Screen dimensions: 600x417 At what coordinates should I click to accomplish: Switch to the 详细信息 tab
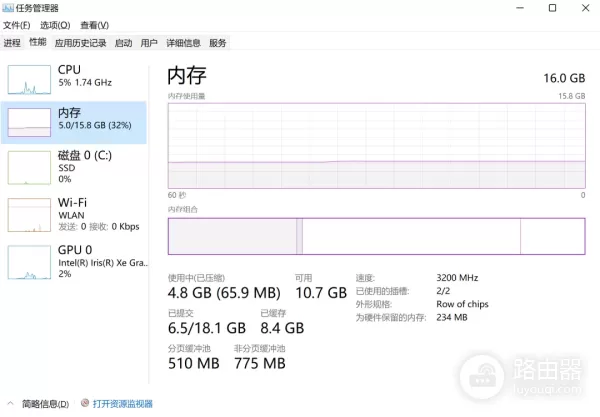pyautogui.click(x=183, y=43)
